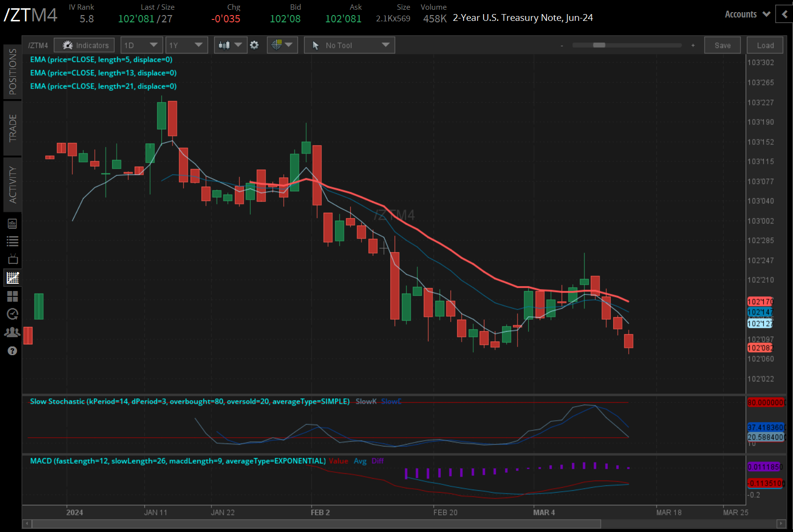
Task: Click the horizontal chart scrollbar thumb
Action: coord(316,524)
